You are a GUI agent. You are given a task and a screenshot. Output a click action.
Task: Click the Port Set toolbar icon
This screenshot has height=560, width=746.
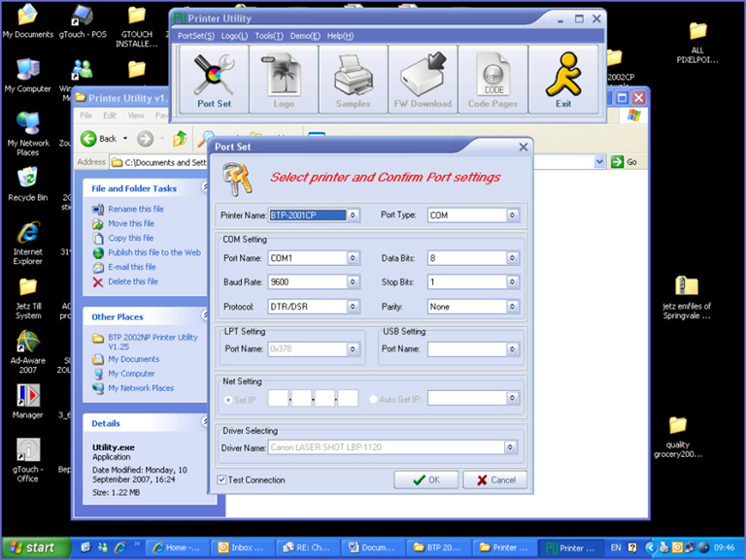pos(214,81)
